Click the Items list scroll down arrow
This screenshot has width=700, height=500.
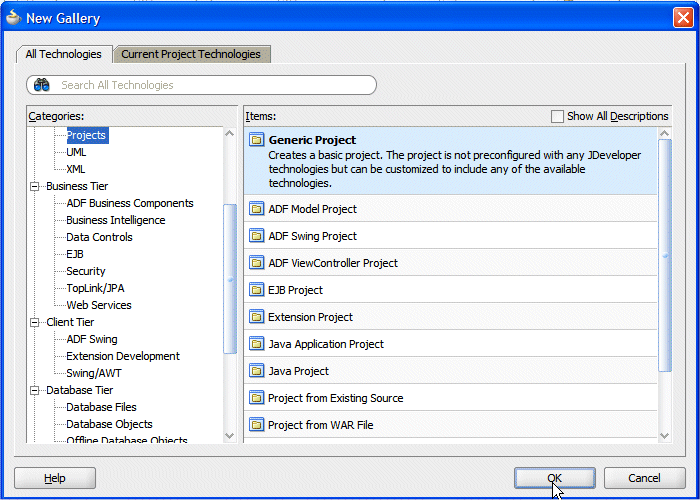click(x=664, y=435)
